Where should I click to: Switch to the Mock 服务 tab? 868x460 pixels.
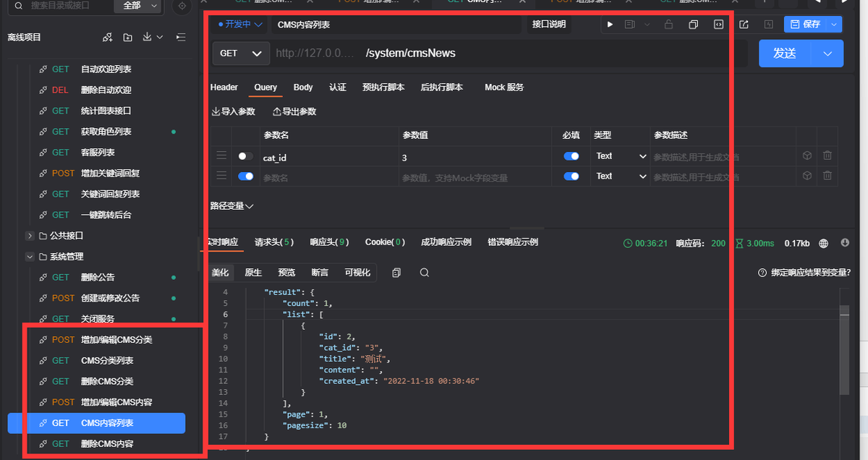click(x=504, y=88)
